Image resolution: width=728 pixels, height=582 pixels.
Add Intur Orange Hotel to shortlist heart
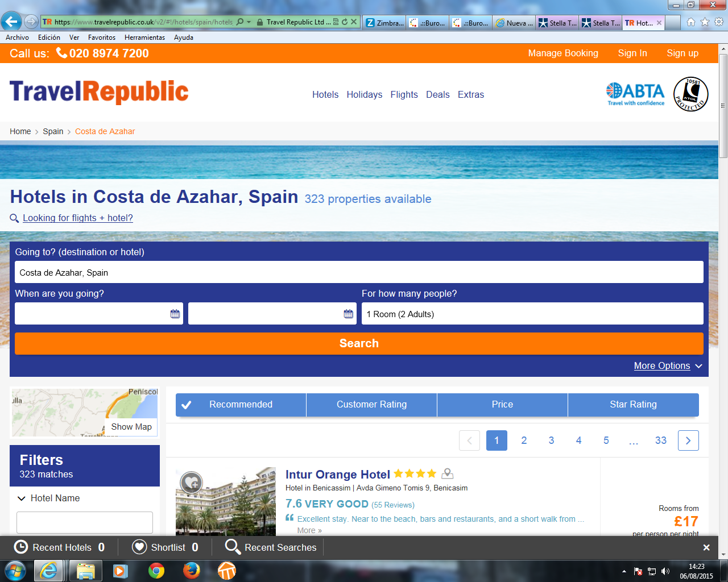pos(192,483)
